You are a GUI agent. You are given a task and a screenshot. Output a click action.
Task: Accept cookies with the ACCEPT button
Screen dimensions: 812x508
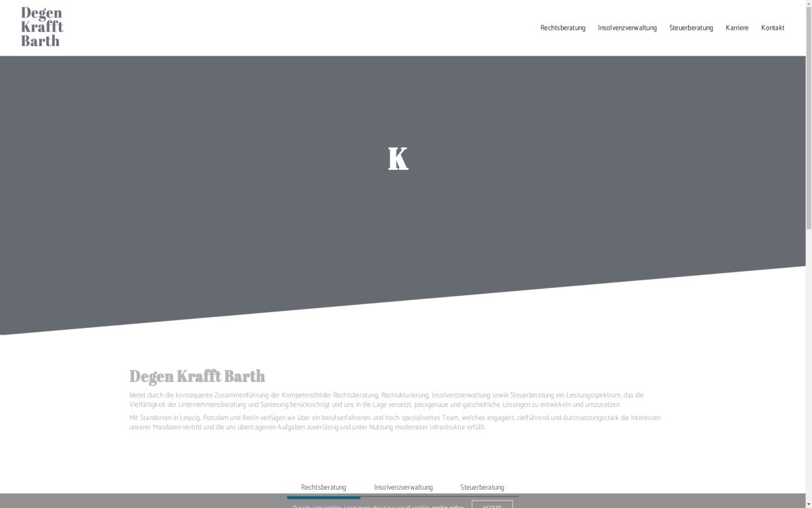click(x=492, y=505)
